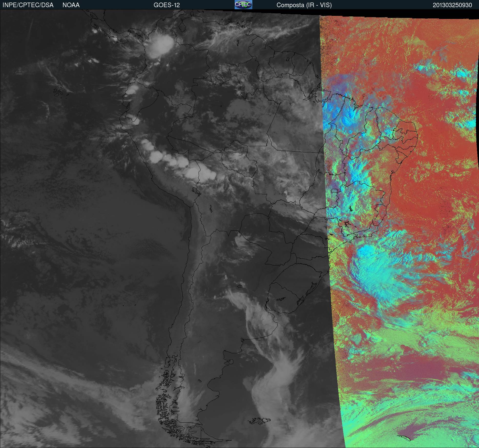Select the GOES-12 satellite label
Screen dimensions: 479x448
coord(166,5)
